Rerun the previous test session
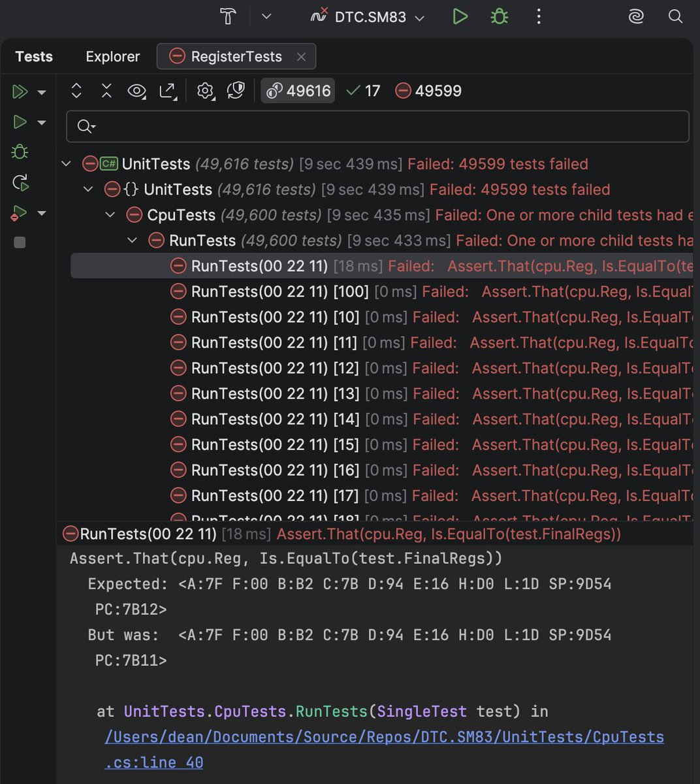700x784 pixels. tap(20, 184)
